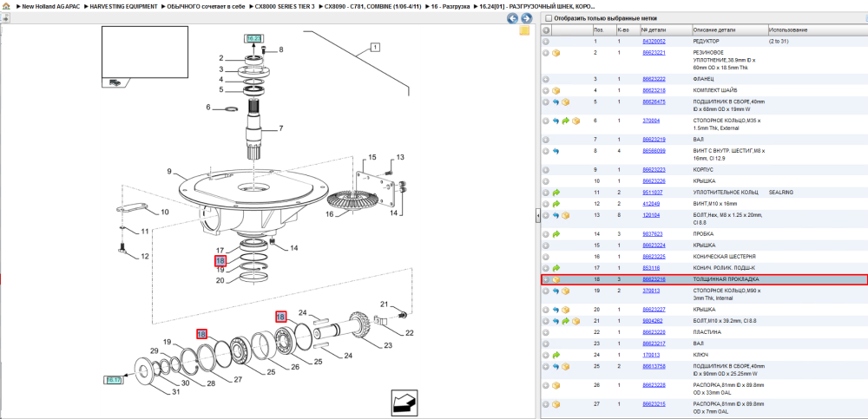Click the package icon in the КОМПЛЕКТ ШАЙВ row

click(x=556, y=90)
